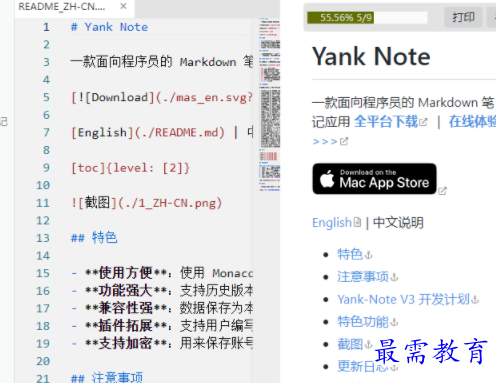Click the '**功能强大**' line in editor
This screenshot has height=383, width=496.
pos(162,291)
